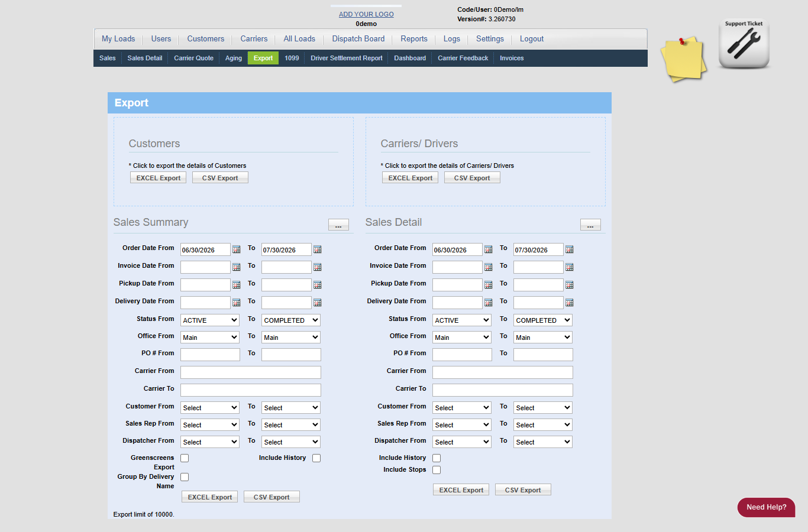Click Sales Summary Order Date From field

click(205, 249)
